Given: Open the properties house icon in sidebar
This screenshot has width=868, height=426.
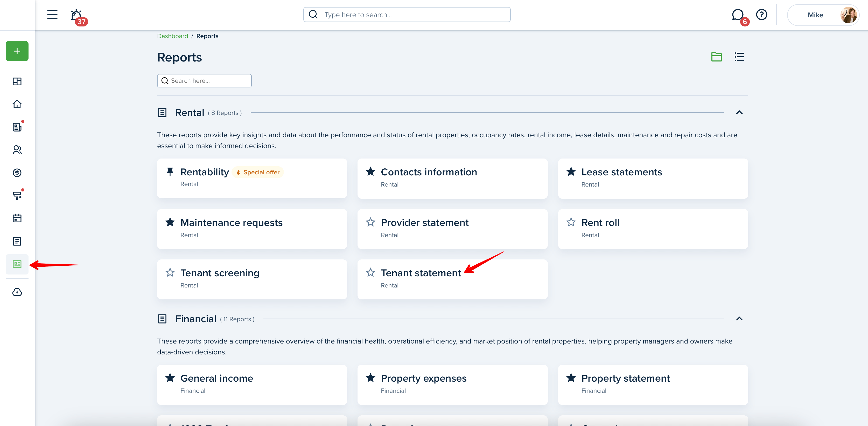Looking at the screenshot, I should 17,104.
